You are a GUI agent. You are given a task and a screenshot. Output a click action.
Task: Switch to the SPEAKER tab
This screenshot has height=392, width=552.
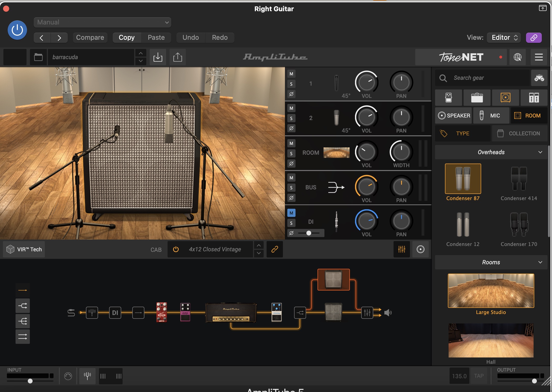(454, 116)
